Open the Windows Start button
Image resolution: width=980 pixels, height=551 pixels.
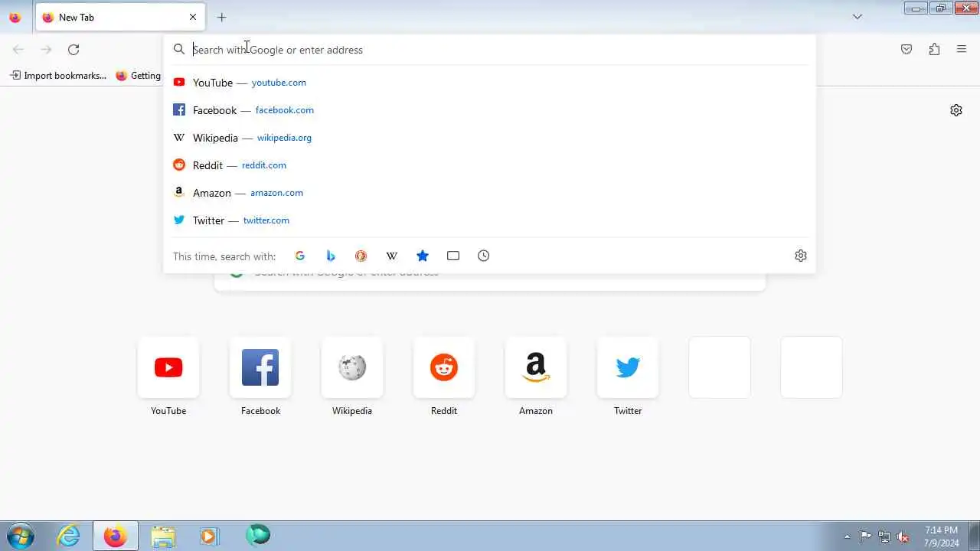pyautogui.click(x=20, y=536)
